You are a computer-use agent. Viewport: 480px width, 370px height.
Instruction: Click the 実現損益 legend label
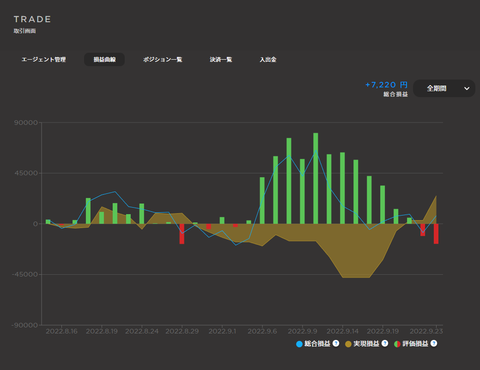(x=366, y=344)
